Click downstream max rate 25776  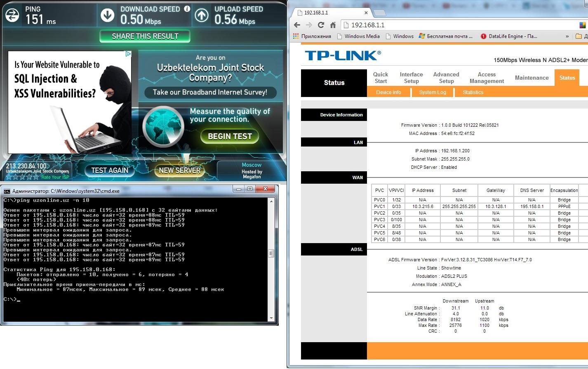tap(456, 325)
